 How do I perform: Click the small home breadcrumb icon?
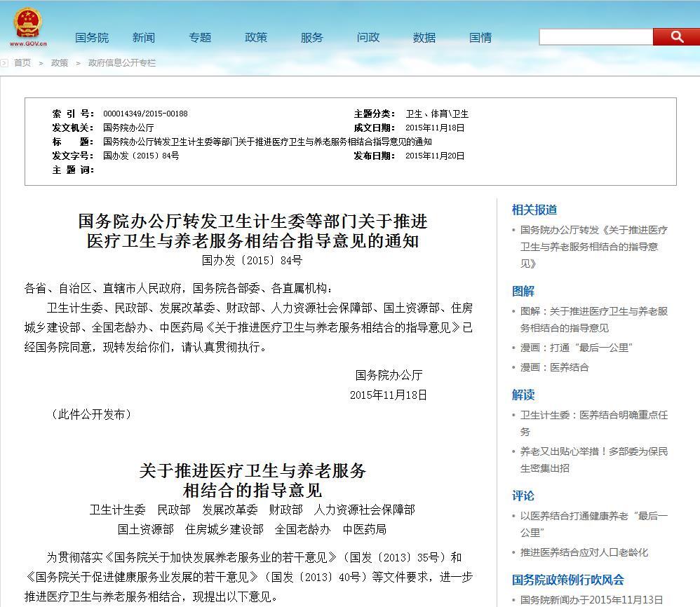tap(4, 63)
